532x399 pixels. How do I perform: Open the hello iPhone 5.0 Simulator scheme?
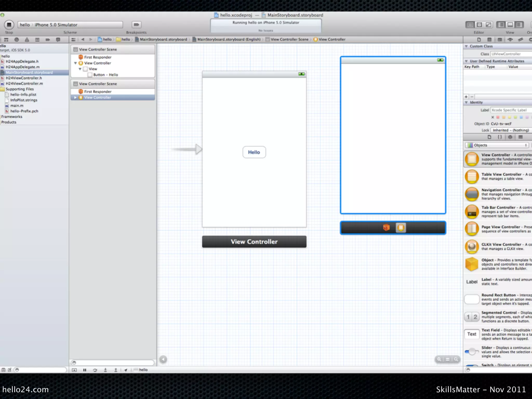coord(70,25)
